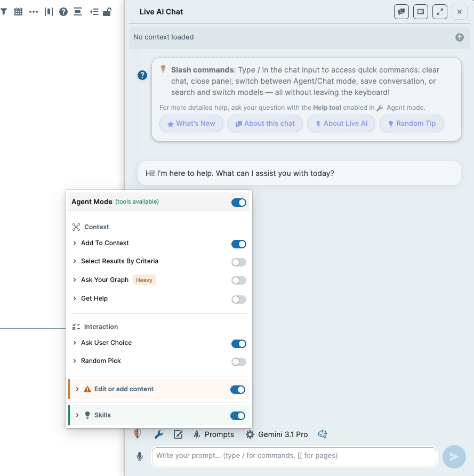Click the send arrow button
This screenshot has height=476, width=474.
(x=454, y=457)
